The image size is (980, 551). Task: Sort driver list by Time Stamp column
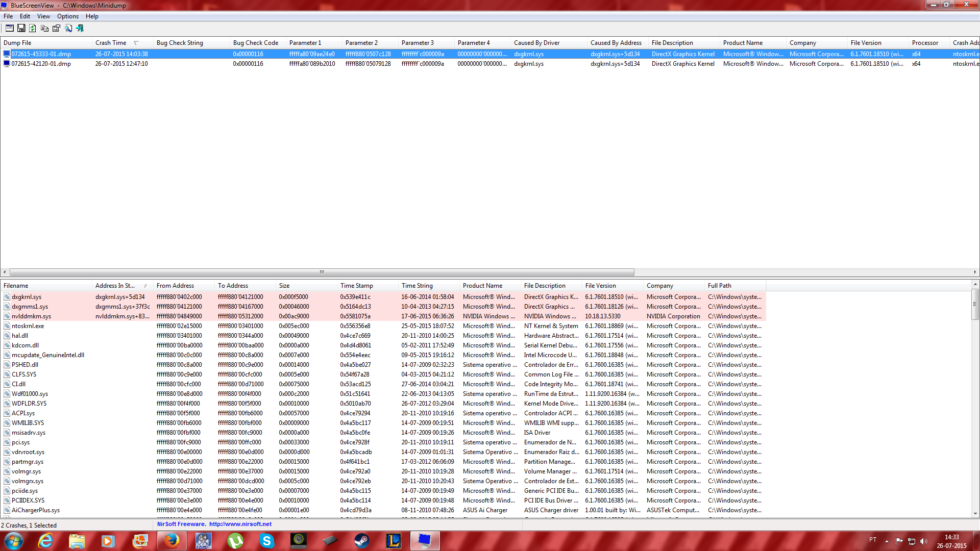[x=367, y=286]
